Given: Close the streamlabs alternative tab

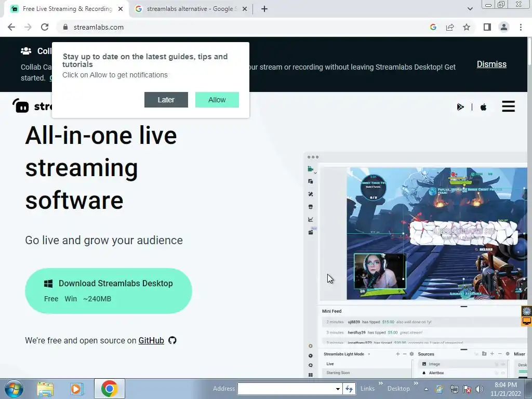Looking at the screenshot, I should 245,9.
